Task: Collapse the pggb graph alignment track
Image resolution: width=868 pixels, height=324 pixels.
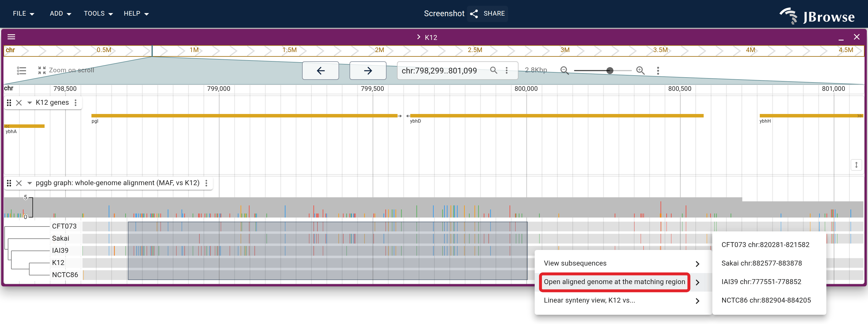Action: click(x=30, y=183)
